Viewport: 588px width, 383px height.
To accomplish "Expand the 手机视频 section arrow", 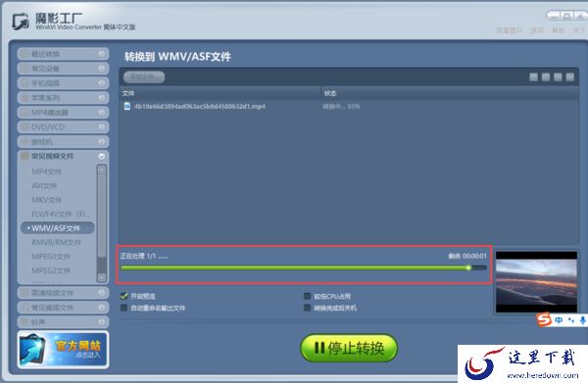I will click(101, 83).
